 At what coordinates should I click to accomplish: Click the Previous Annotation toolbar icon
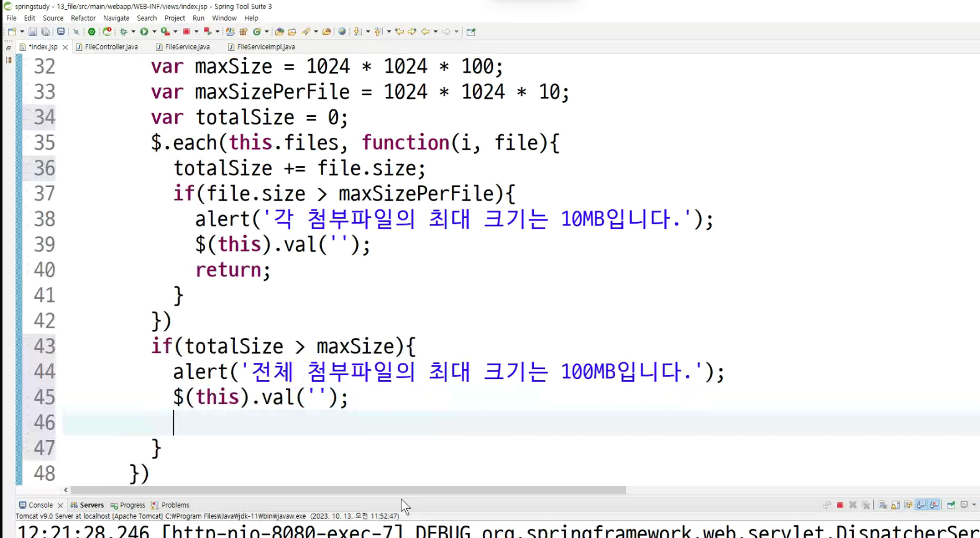(x=378, y=32)
